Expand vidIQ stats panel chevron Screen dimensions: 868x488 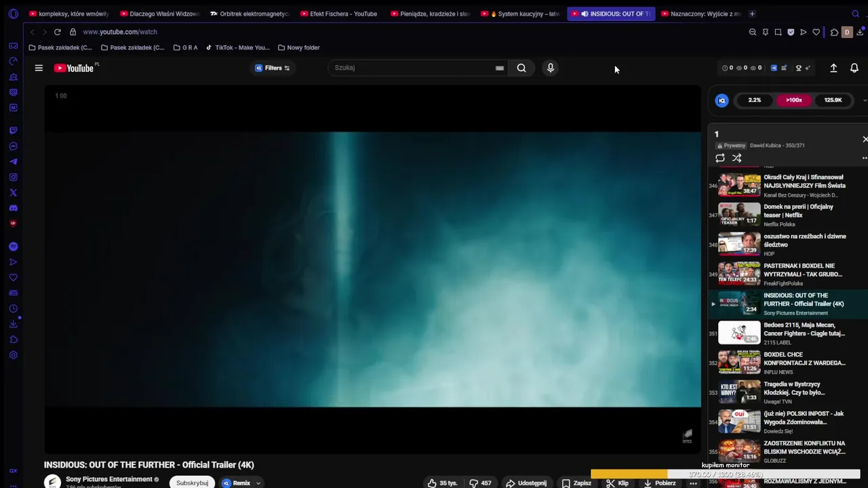pyautogui.click(x=865, y=100)
